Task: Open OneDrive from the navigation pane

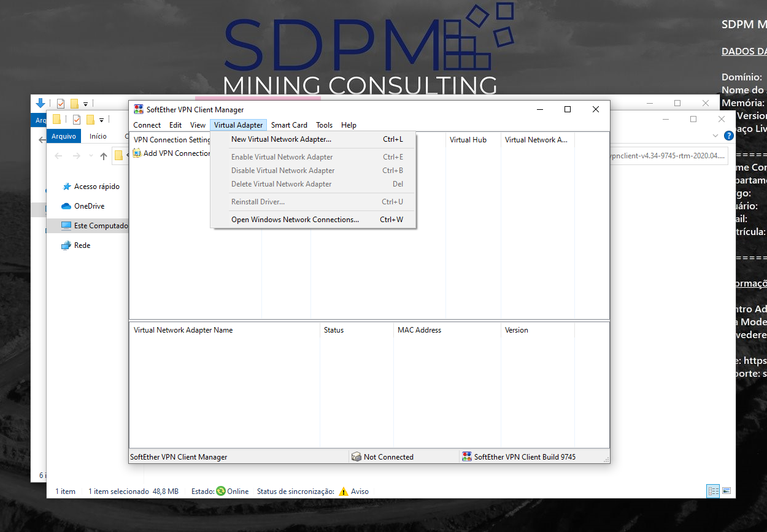Action: [89, 206]
